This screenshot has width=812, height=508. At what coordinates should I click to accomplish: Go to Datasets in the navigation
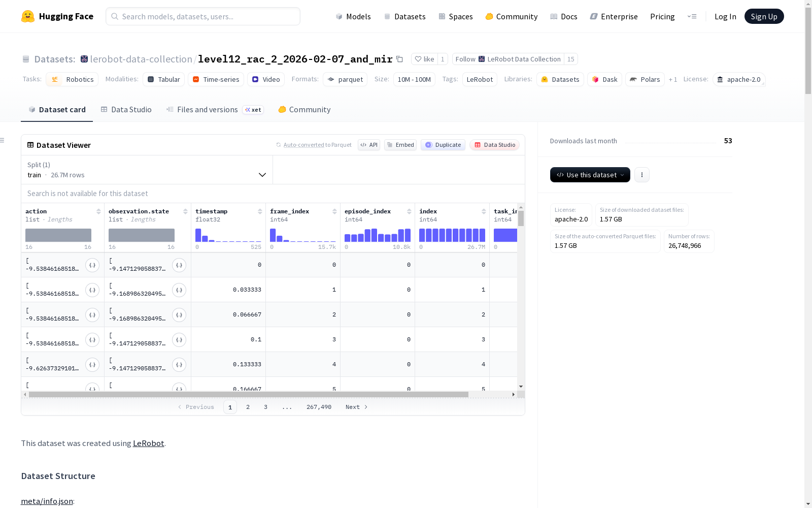tap(404, 17)
